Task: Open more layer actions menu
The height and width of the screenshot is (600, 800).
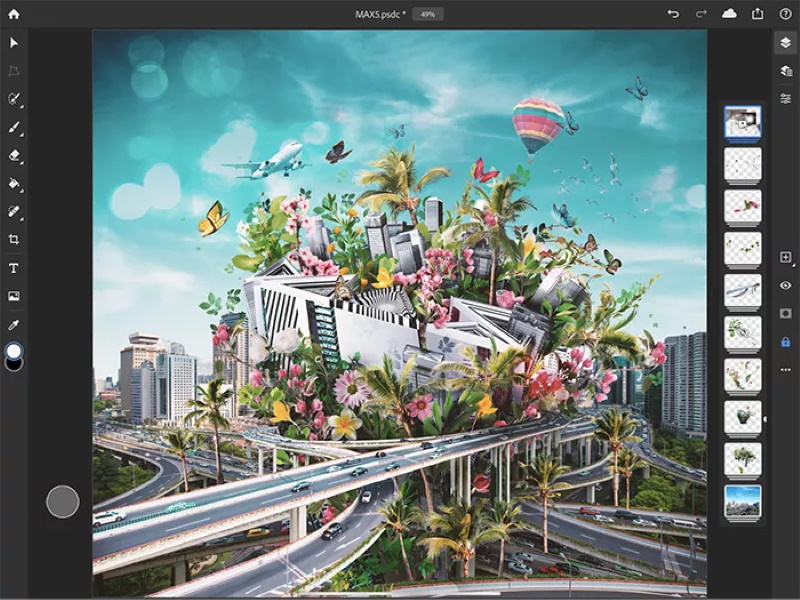Action: pyautogui.click(x=786, y=370)
